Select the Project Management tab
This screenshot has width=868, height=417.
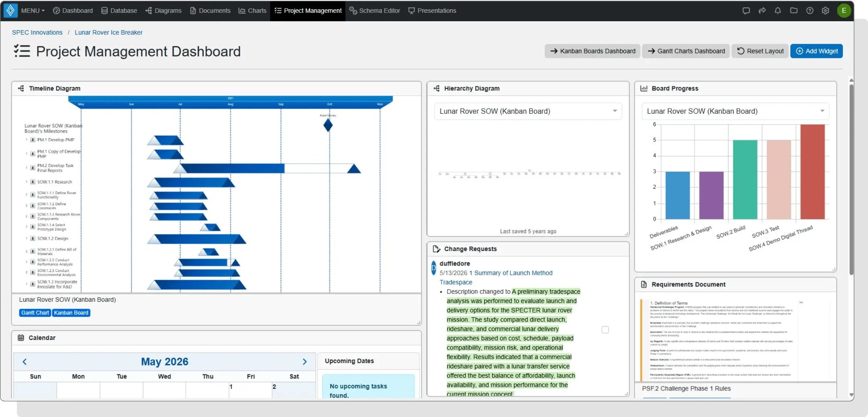308,11
